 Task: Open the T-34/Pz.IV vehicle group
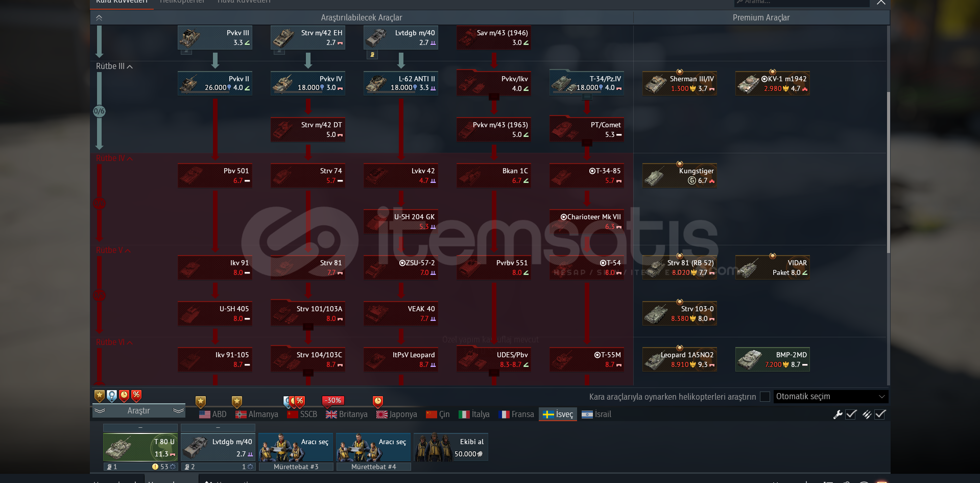point(587,83)
